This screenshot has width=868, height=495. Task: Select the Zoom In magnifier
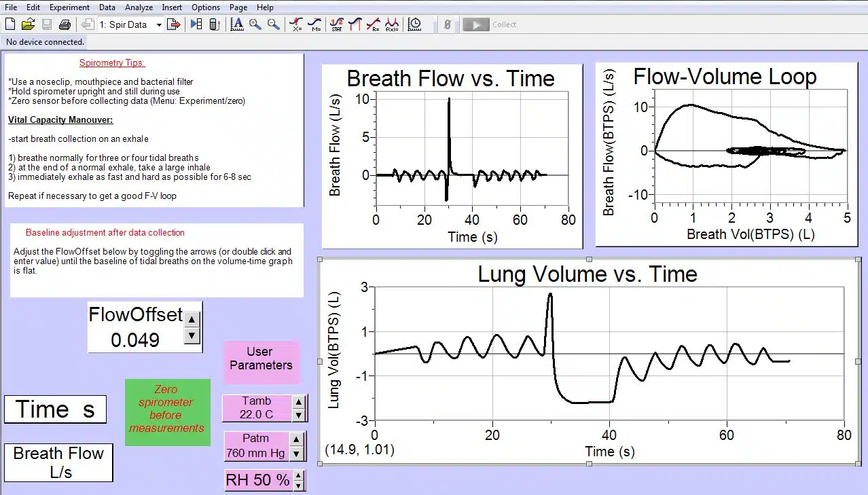click(x=255, y=24)
